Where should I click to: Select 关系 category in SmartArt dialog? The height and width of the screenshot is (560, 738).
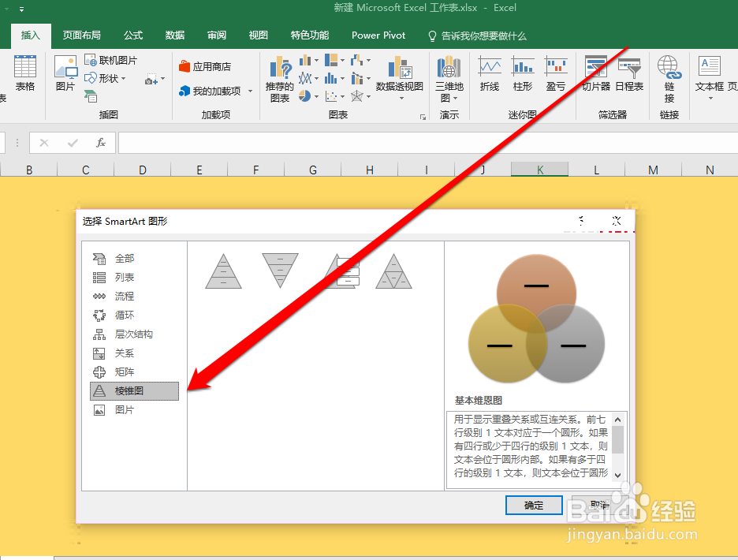(134, 353)
